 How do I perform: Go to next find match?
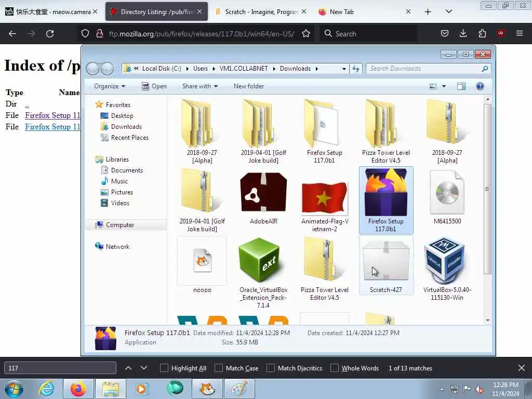[144, 368]
